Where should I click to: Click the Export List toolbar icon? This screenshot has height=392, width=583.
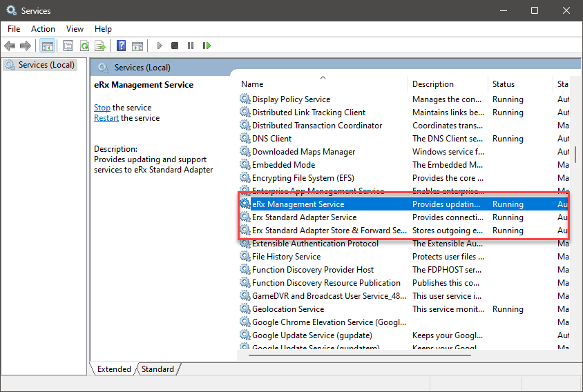pos(100,46)
